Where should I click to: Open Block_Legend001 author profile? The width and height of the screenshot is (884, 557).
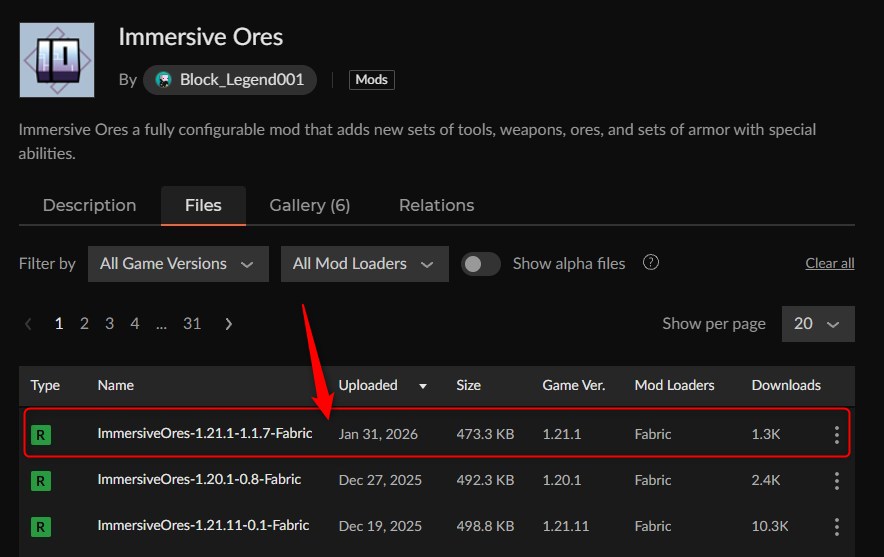pyautogui.click(x=230, y=80)
